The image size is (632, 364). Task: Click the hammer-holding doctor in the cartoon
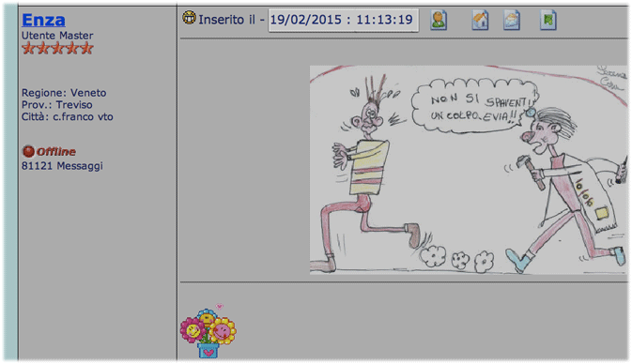tap(566, 190)
